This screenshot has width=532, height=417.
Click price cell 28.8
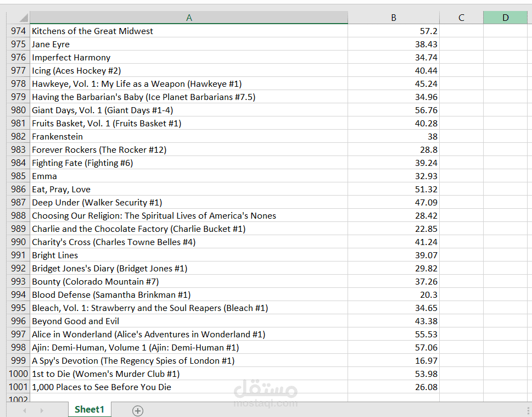click(394, 150)
